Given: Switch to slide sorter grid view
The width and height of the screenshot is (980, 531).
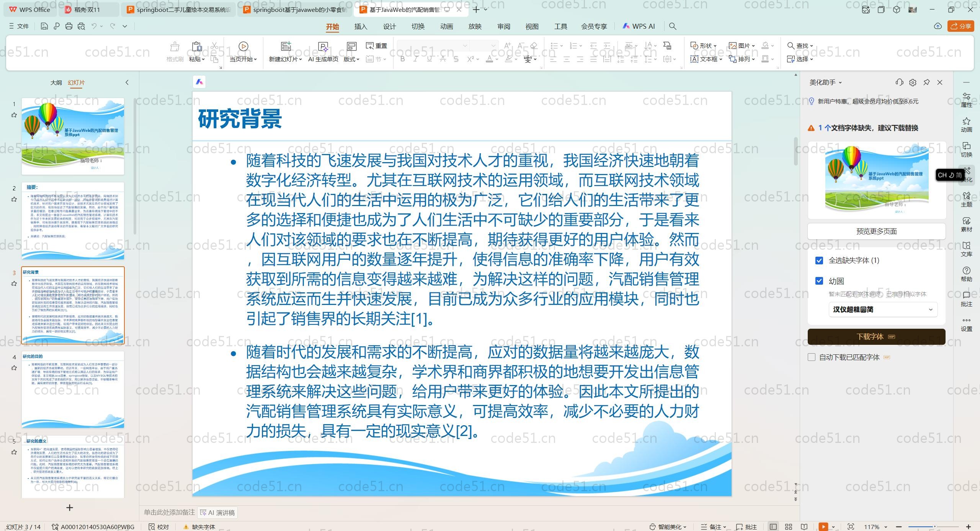Looking at the screenshot, I should tap(789, 527).
